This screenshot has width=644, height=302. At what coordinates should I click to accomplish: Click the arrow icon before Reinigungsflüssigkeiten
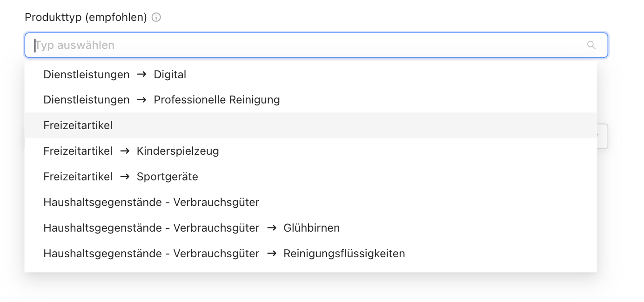tap(272, 254)
